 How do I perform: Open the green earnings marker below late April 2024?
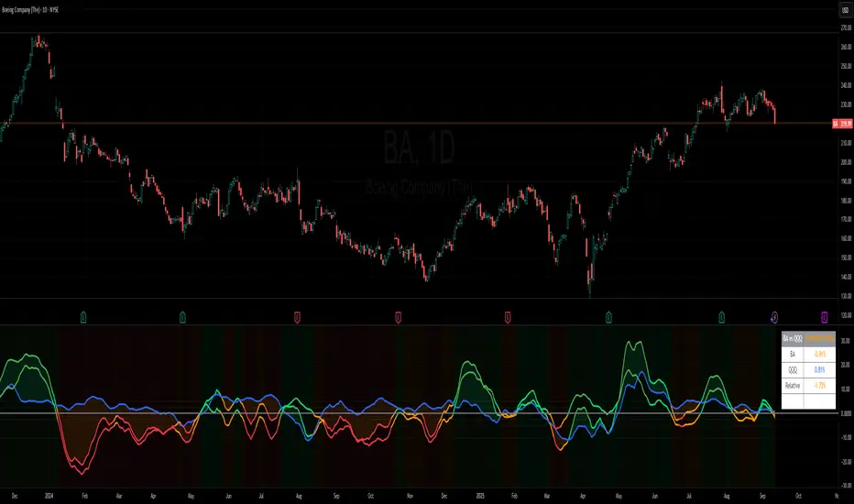183,317
